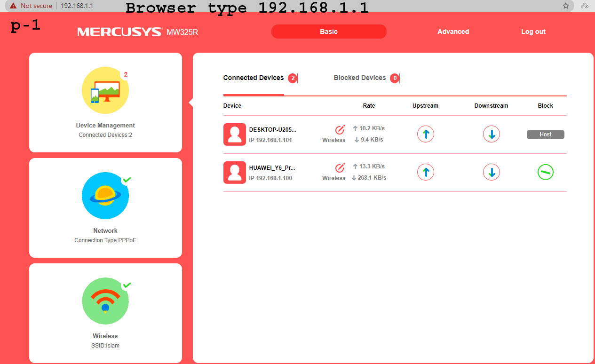Set upstream limit for HUAWEI_Y6 device
The width and height of the screenshot is (595, 364).
coord(425,173)
